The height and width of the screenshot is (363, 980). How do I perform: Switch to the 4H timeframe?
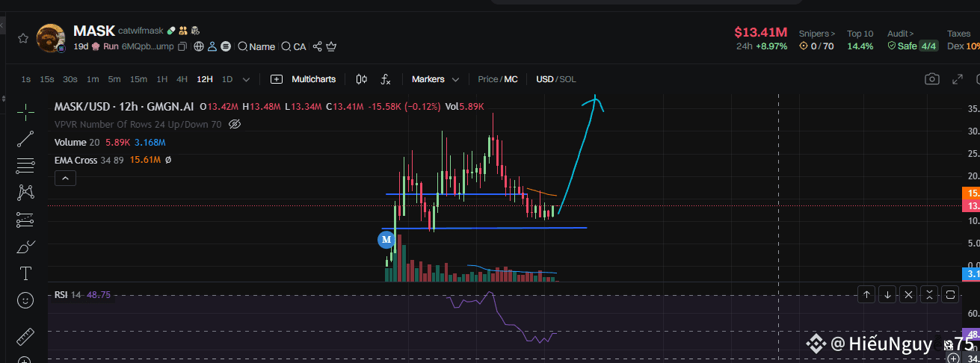182,79
